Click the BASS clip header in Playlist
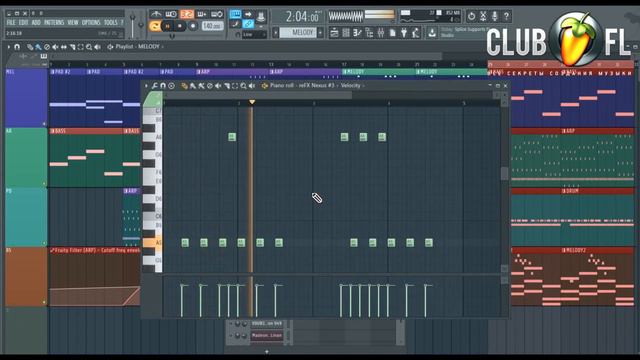 (x=86, y=131)
